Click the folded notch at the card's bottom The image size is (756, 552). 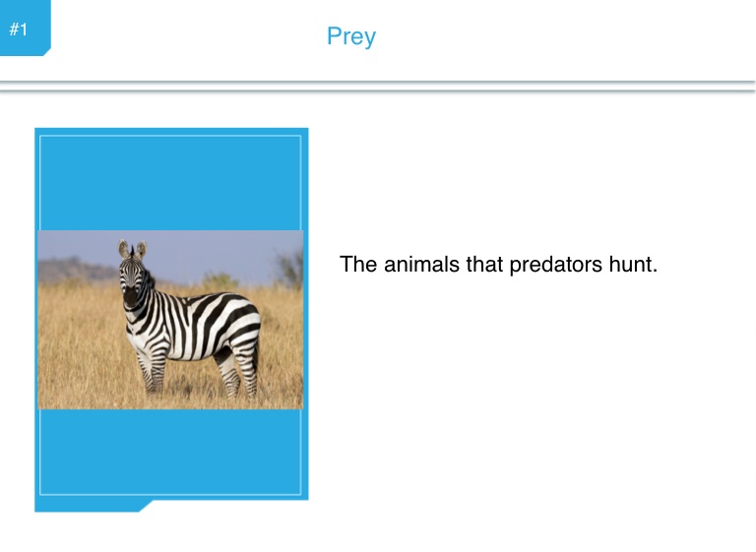(146, 506)
